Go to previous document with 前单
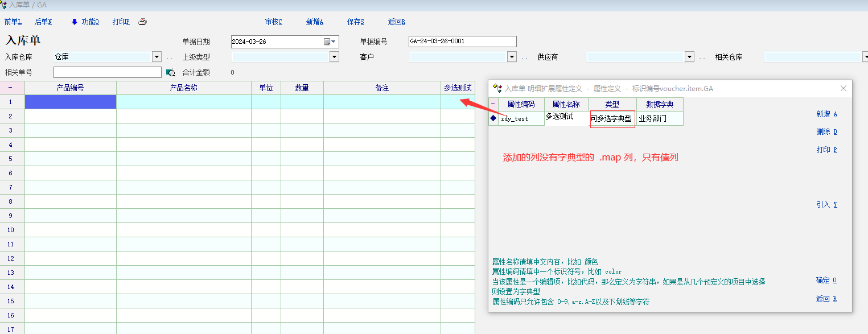 pyautogui.click(x=13, y=22)
